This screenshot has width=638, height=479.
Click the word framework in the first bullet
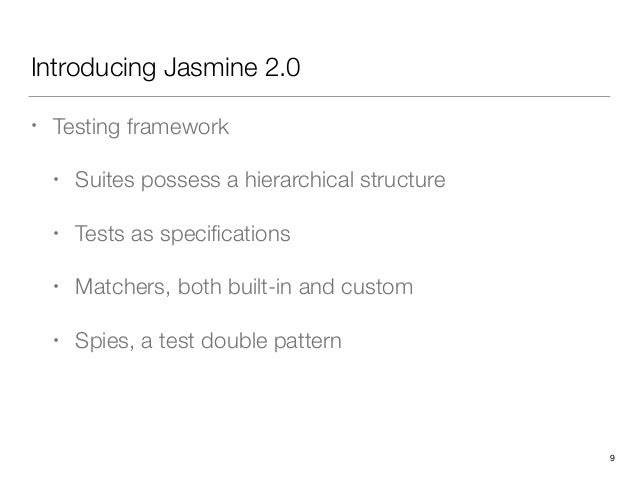pyautogui.click(x=178, y=127)
